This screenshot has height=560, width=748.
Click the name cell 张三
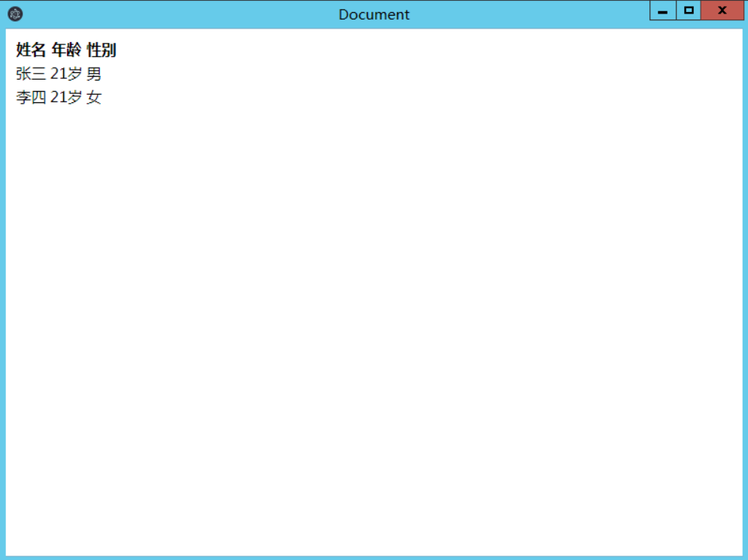pyautogui.click(x=31, y=74)
